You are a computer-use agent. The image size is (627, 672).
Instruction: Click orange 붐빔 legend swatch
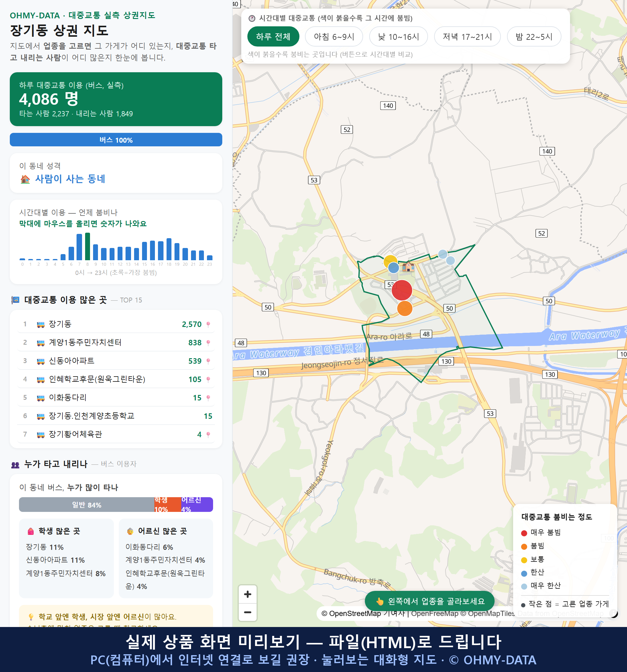[524, 546]
